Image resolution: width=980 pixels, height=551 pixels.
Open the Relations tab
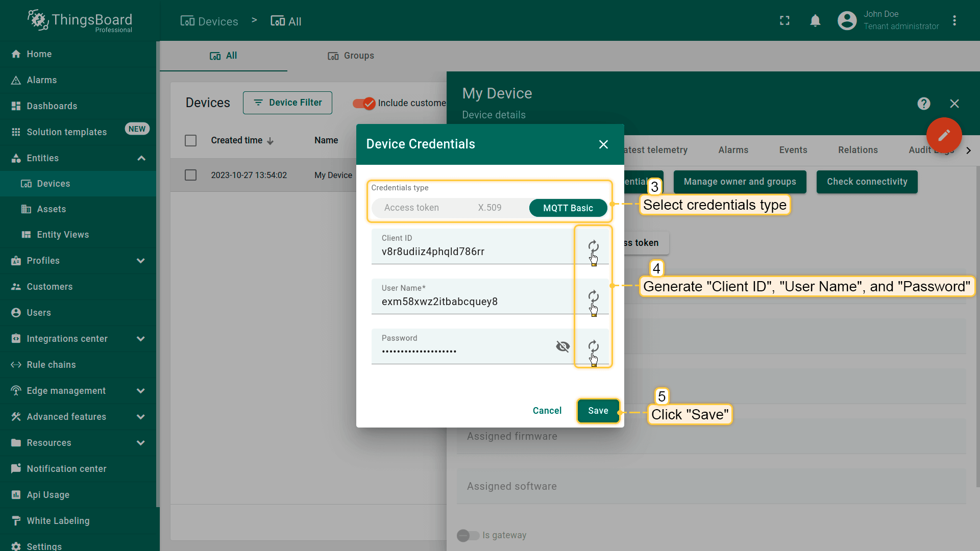[857, 150]
